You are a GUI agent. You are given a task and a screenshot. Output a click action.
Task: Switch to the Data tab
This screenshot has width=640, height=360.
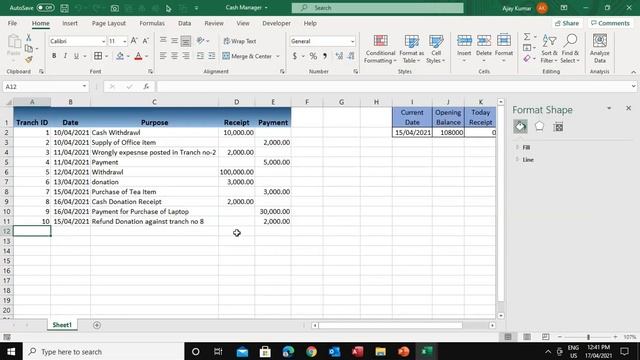(x=184, y=23)
